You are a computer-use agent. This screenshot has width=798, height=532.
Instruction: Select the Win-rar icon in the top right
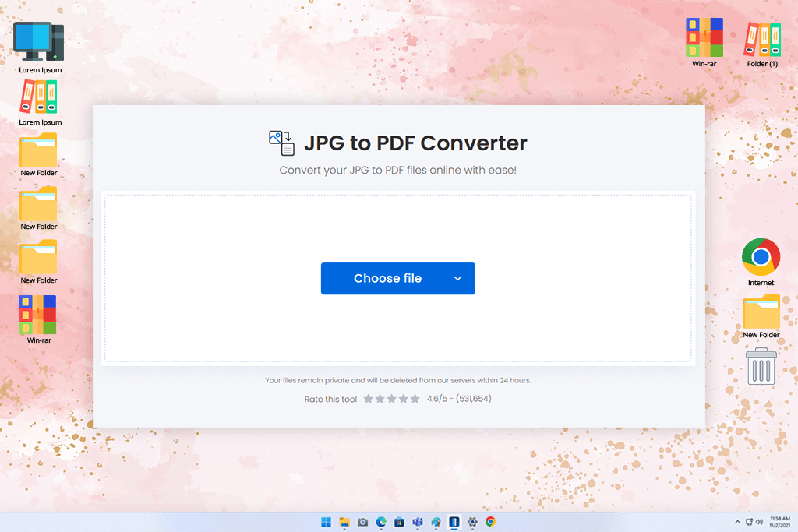coord(704,43)
